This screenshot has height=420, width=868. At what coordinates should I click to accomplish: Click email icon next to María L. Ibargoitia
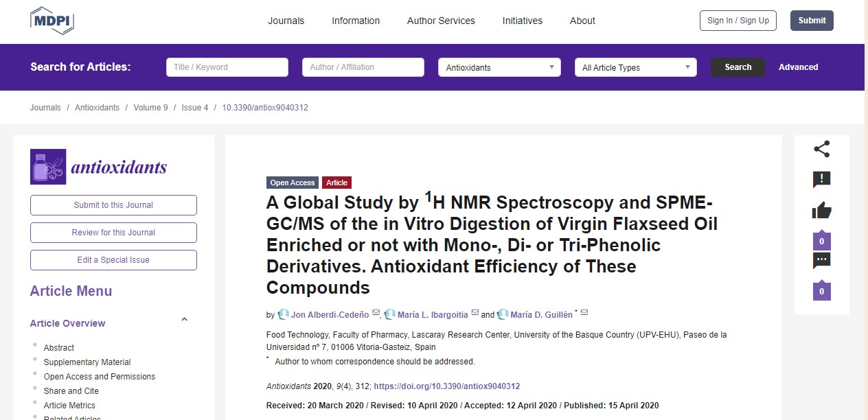[x=475, y=314]
